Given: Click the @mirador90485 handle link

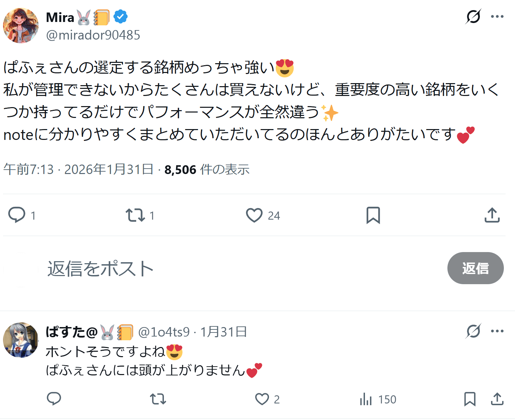Looking at the screenshot, I should tap(93, 35).
